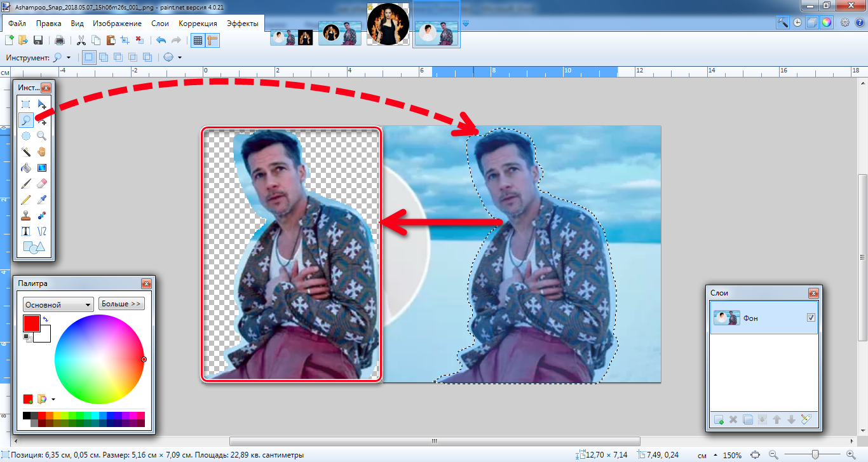The image size is (868, 462).
Task: Select the Shapes tool
Action: 33,247
